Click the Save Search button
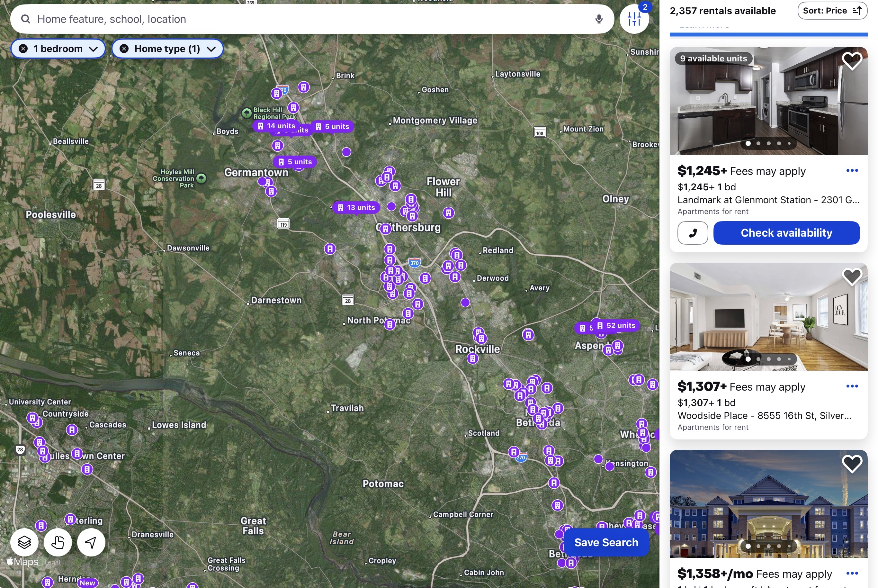 (606, 542)
